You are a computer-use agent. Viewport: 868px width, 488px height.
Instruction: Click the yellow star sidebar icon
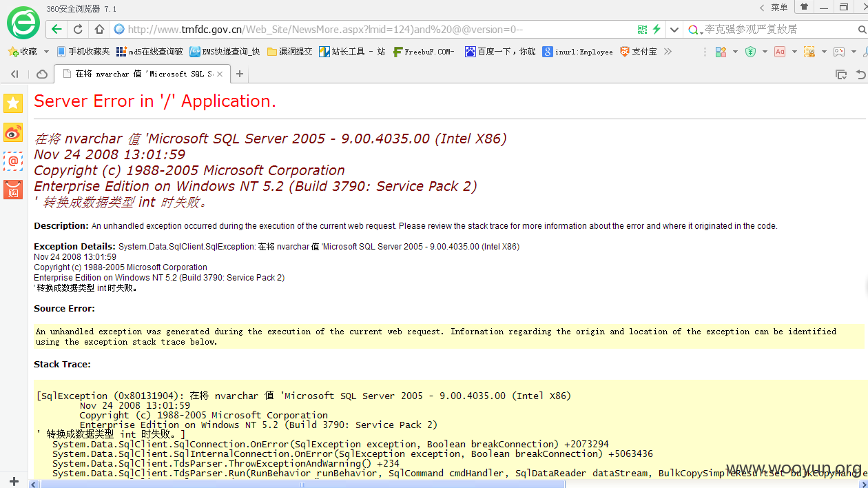coord(13,103)
